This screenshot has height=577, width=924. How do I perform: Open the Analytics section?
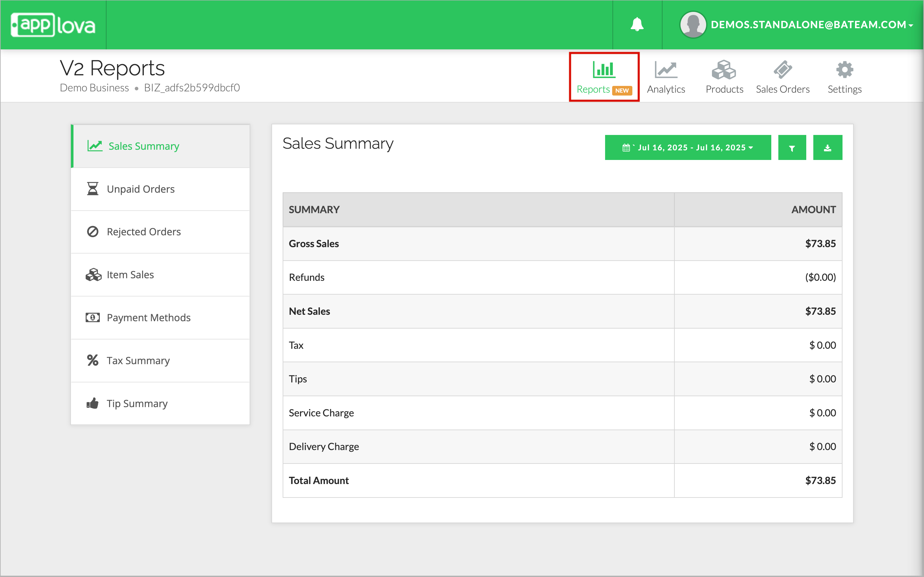tap(666, 77)
